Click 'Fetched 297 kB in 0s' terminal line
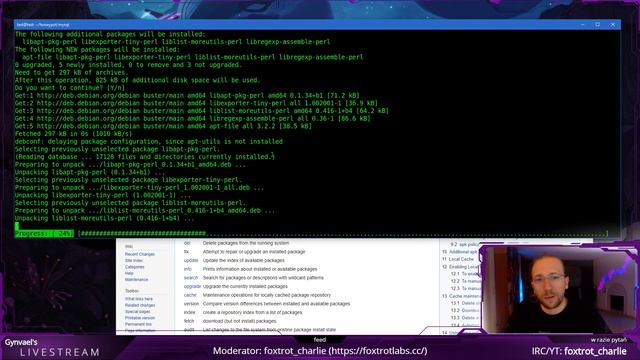The width and height of the screenshot is (640, 360). (x=73, y=134)
